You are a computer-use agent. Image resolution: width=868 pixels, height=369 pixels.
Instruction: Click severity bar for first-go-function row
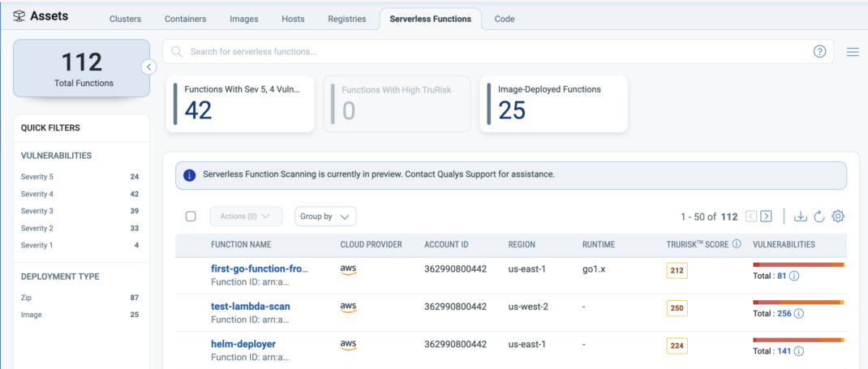(798, 265)
